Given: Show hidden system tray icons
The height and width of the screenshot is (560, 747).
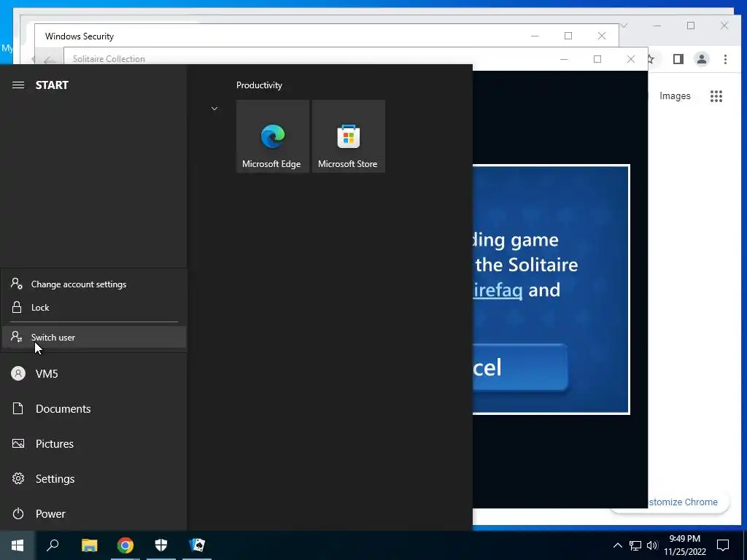Looking at the screenshot, I should tap(617, 545).
